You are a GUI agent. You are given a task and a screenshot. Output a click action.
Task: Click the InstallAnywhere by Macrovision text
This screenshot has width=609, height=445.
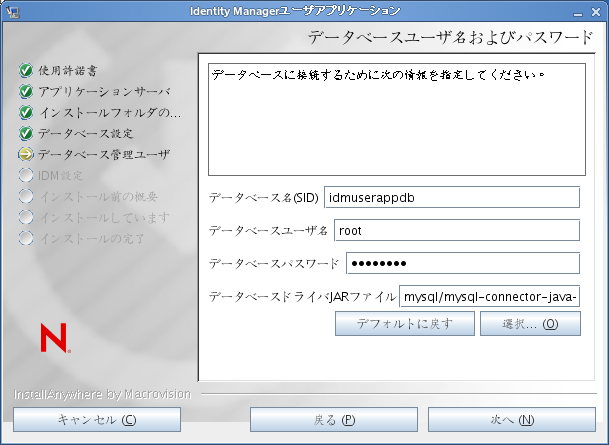[x=103, y=394]
